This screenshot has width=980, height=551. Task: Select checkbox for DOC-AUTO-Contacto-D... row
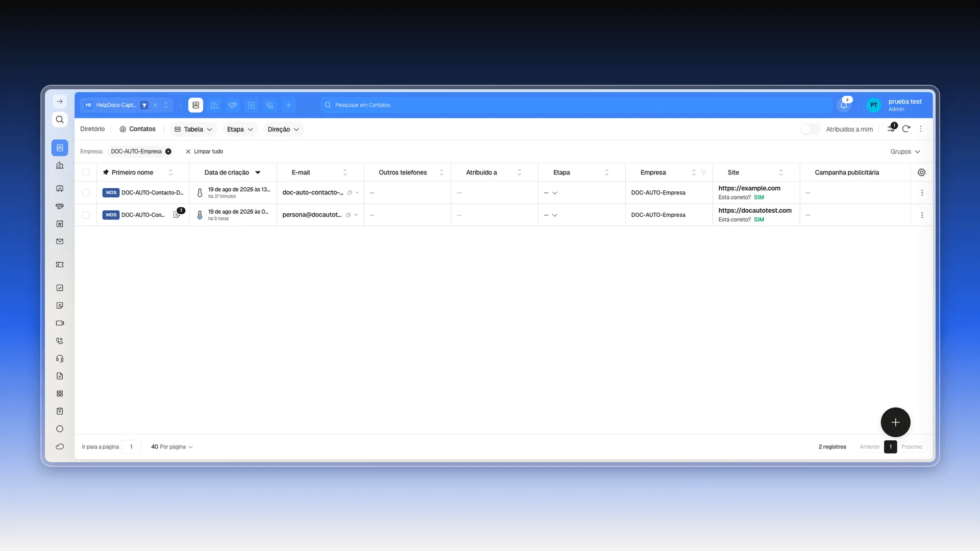click(x=86, y=193)
